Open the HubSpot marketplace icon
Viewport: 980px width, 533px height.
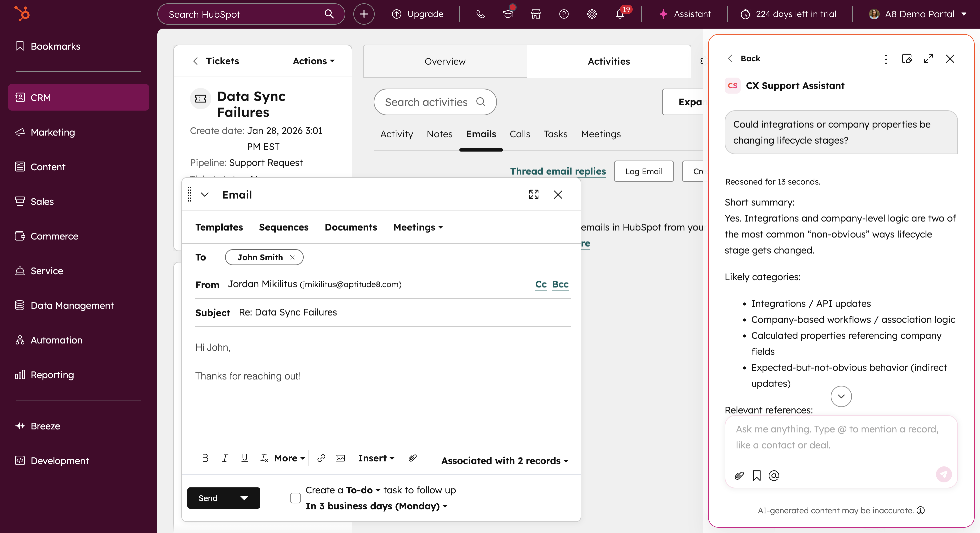click(x=536, y=14)
